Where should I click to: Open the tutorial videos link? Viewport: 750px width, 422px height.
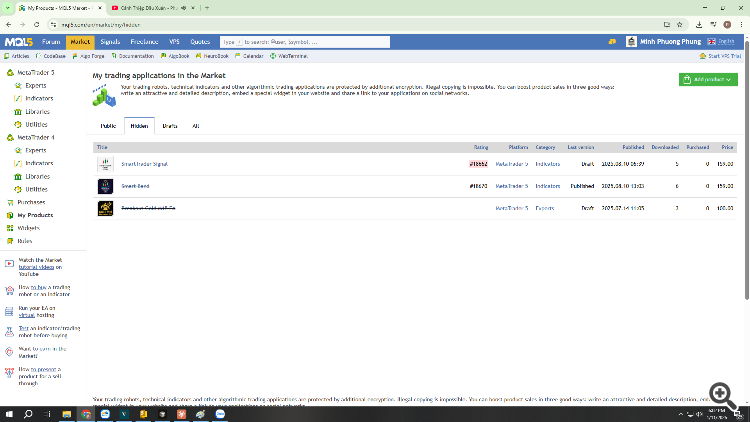36,267
